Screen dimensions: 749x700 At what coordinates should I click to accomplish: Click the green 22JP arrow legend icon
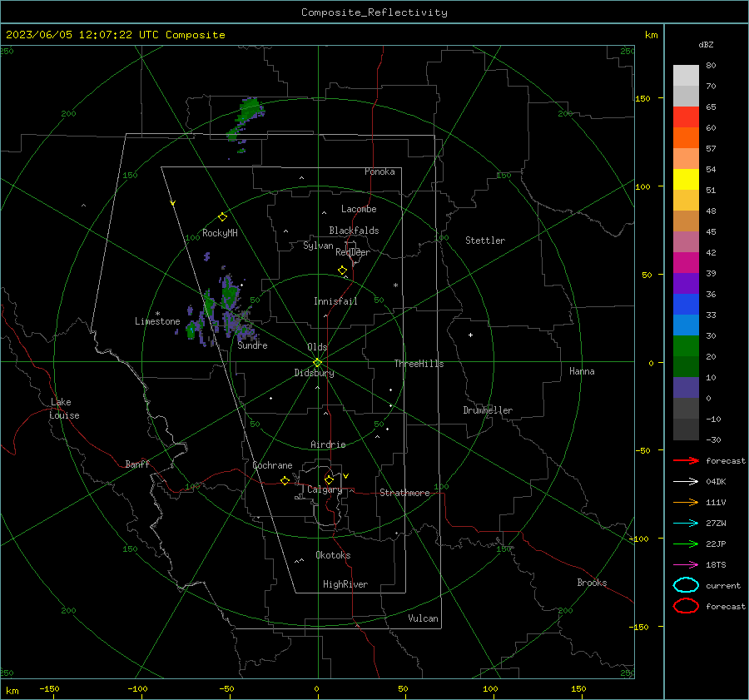686,544
